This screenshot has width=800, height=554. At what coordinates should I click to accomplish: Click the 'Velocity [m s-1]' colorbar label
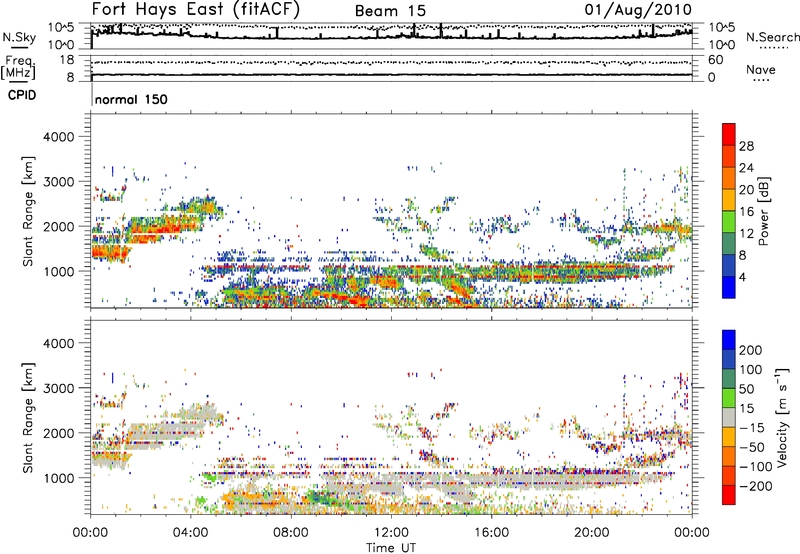781,418
